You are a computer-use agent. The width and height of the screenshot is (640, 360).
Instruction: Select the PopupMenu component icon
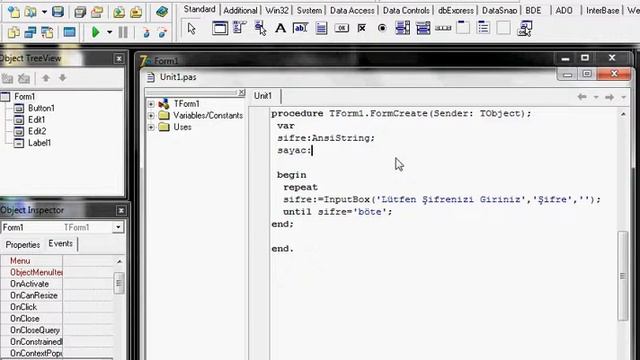pyautogui.click(x=260, y=28)
